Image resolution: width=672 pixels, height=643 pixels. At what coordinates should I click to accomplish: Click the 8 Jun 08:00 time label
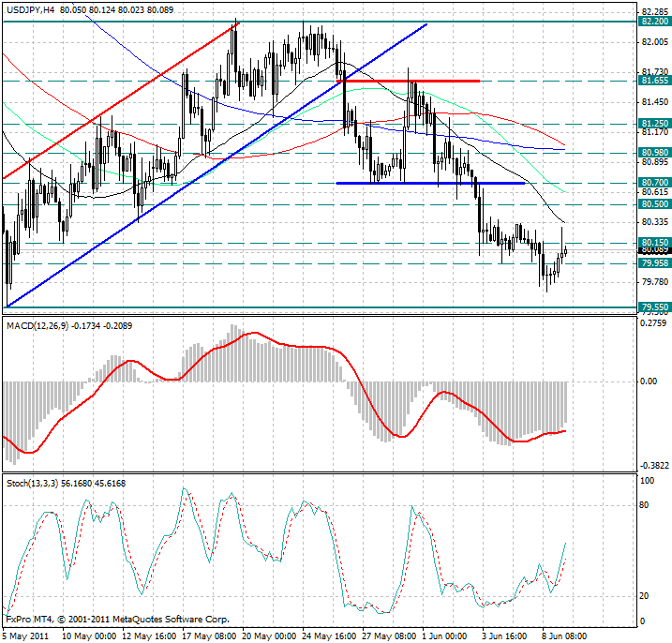[563, 635]
